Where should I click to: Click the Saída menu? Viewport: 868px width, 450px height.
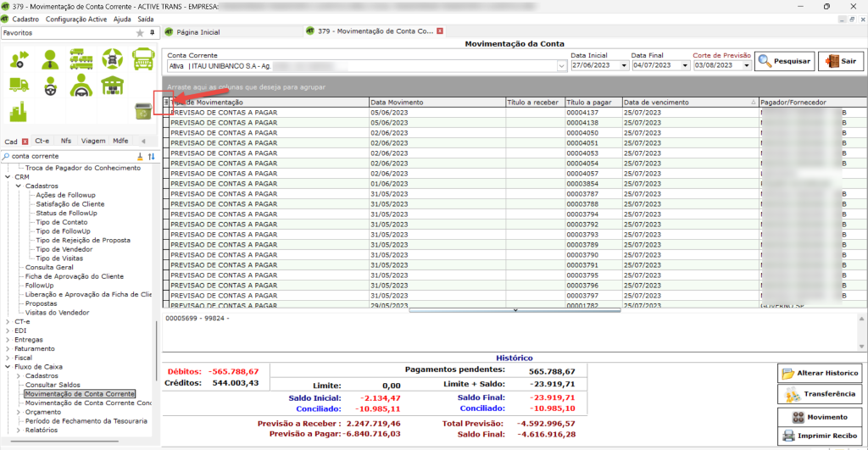[x=146, y=19]
